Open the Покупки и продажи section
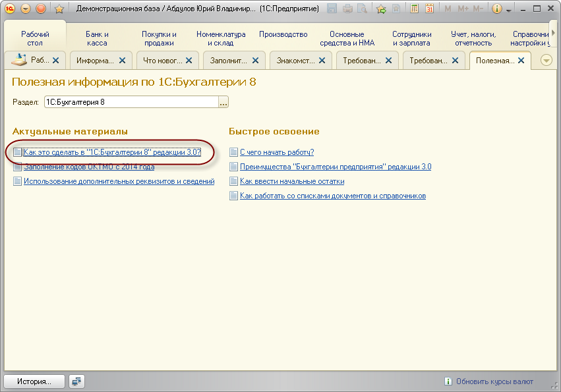Image resolution: width=561 pixels, height=392 pixels. point(160,39)
